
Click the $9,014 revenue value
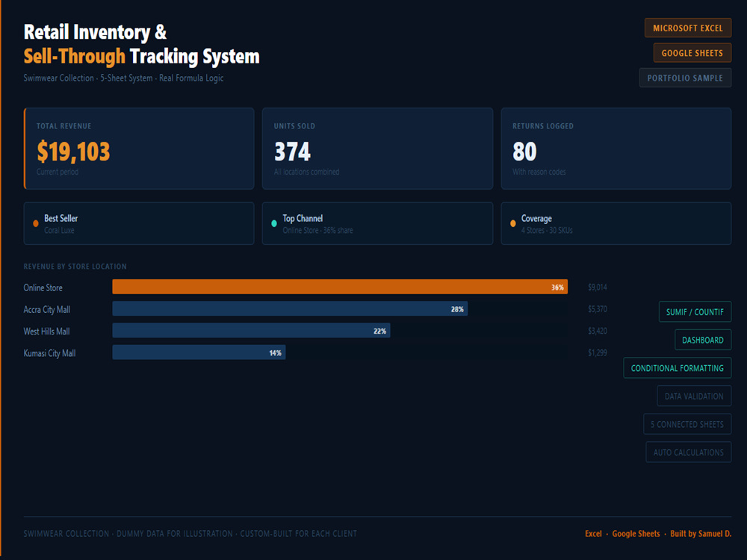click(598, 287)
